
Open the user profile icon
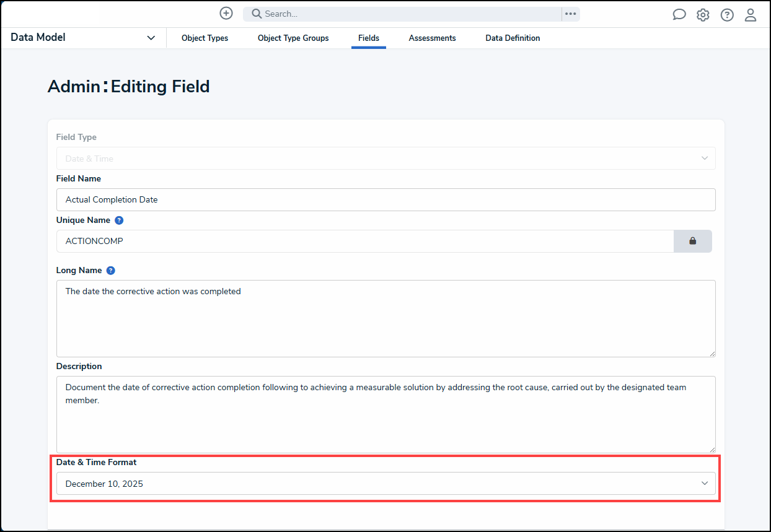751,14
